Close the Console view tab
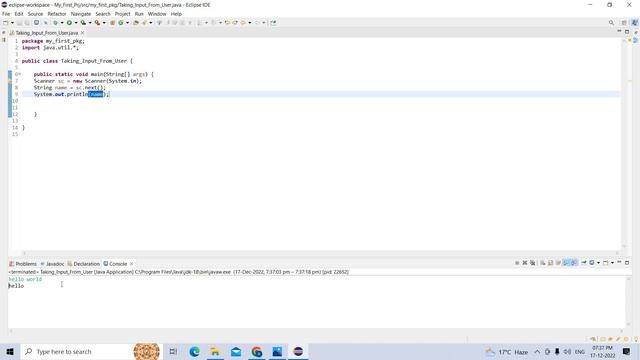640x360 pixels. pyautogui.click(x=131, y=264)
